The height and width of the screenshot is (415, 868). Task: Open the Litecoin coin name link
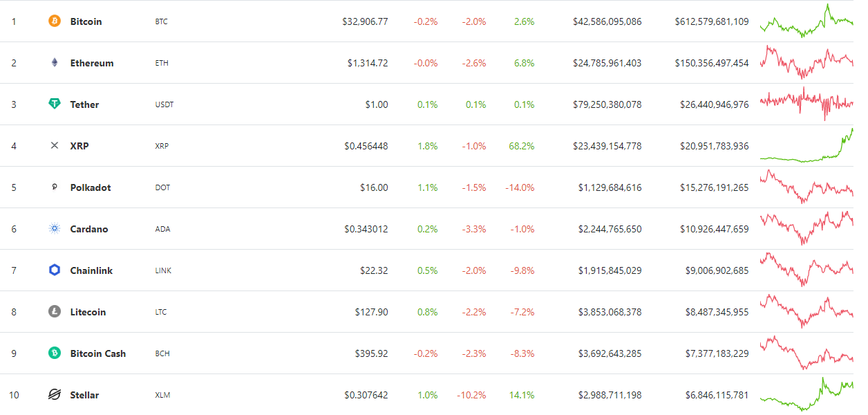tap(88, 312)
